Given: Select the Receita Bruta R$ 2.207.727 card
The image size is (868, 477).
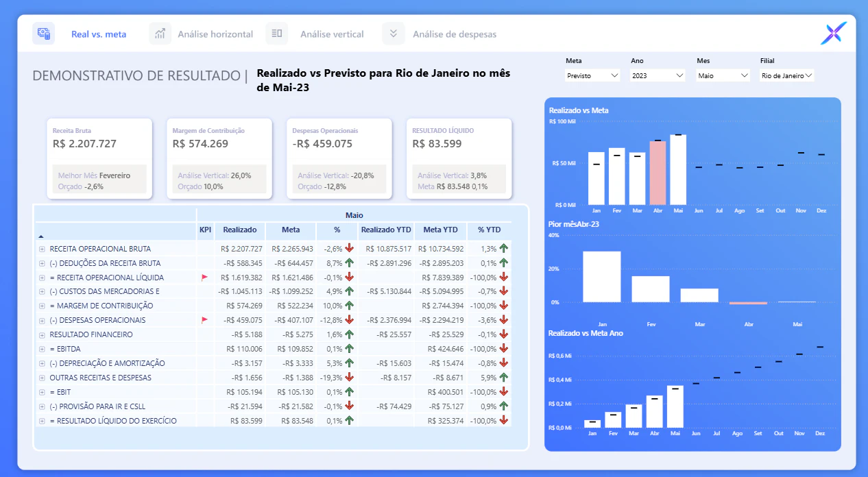Looking at the screenshot, I should pyautogui.click(x=99, y=158).
